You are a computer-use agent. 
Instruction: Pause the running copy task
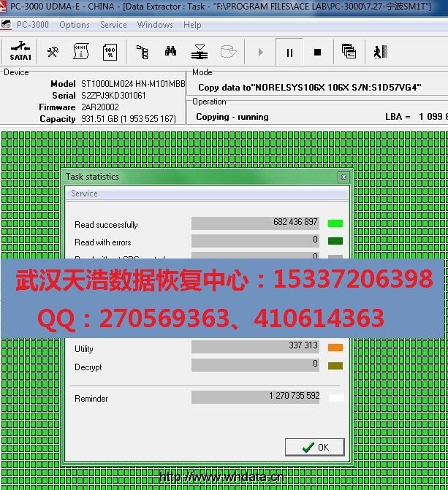coord(289,52)
